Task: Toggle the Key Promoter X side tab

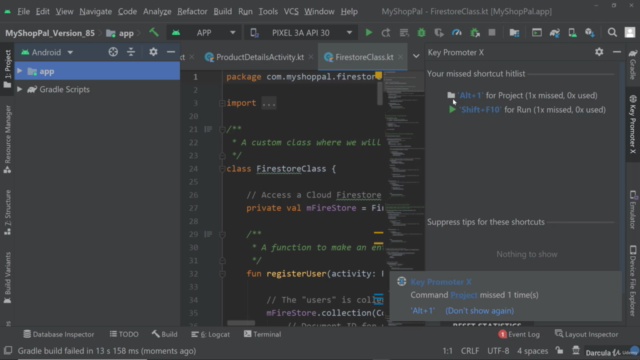Action: (x=633, y=124)
